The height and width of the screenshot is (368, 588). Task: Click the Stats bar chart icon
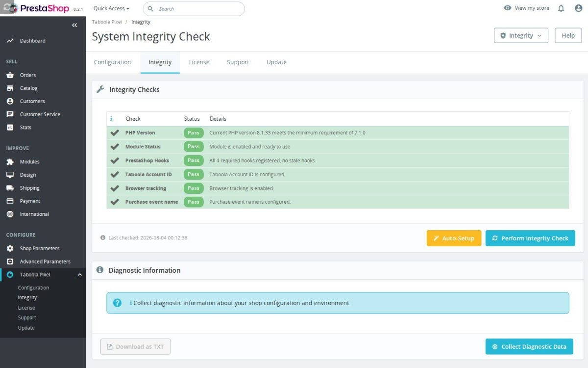coord(10,128)
